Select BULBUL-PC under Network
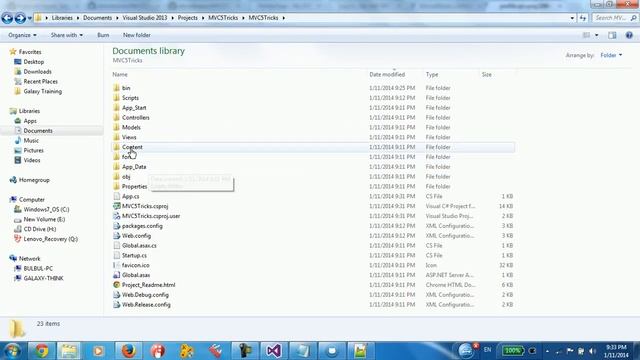 click(x=38, y=268)
